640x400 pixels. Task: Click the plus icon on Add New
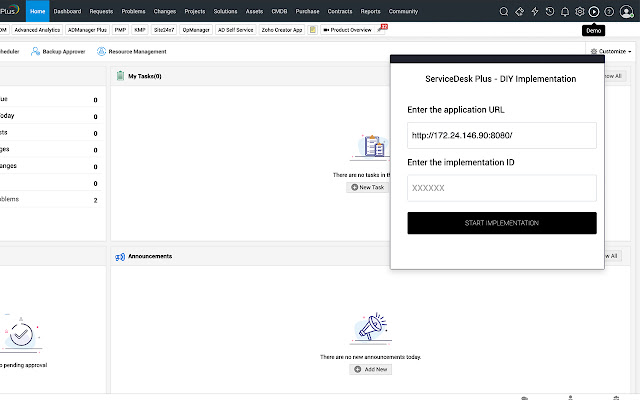[358, 369]
